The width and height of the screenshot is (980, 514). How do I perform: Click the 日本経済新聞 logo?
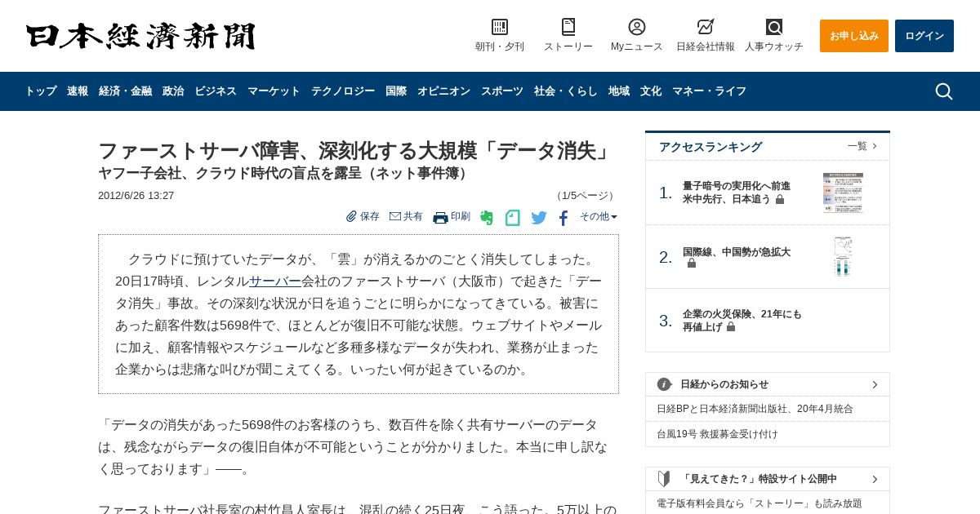click(140, 36)
